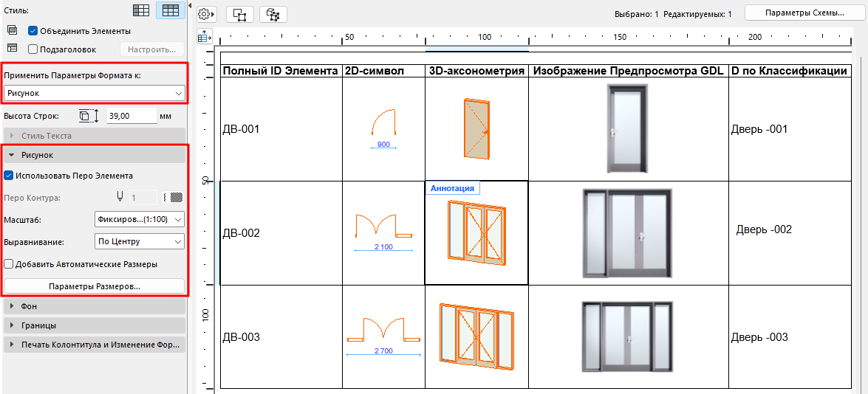
Task: Open the Выравнивание dropdown showing По Центру
Action: click(140, 241)
